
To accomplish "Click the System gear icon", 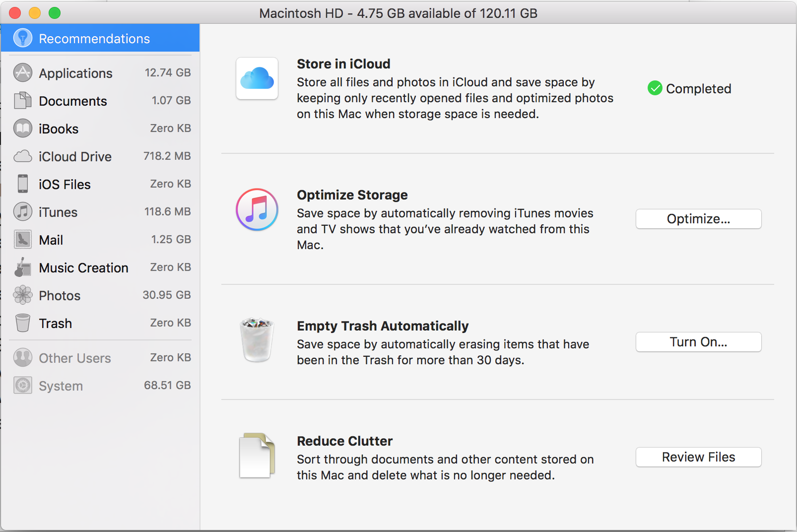I will point(23,386).
